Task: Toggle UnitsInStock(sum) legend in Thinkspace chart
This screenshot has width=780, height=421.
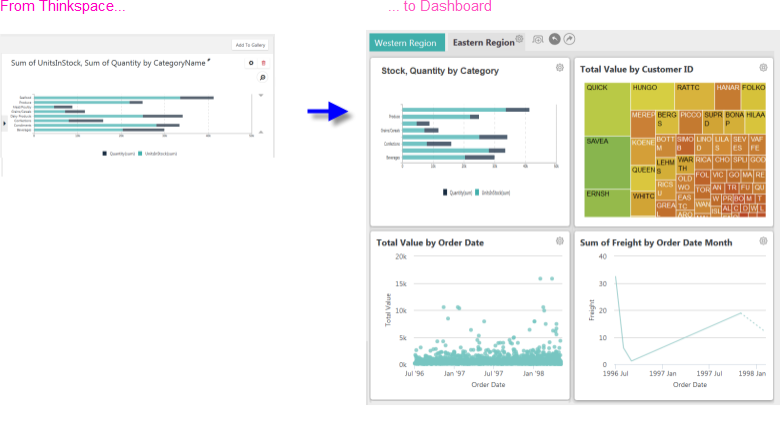Action: click(x=158, y=154)
